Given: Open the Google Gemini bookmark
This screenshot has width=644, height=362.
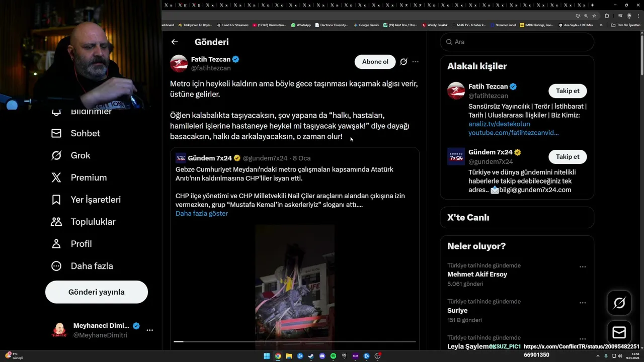Looking at the screenshot, I should tap(366, 25).
